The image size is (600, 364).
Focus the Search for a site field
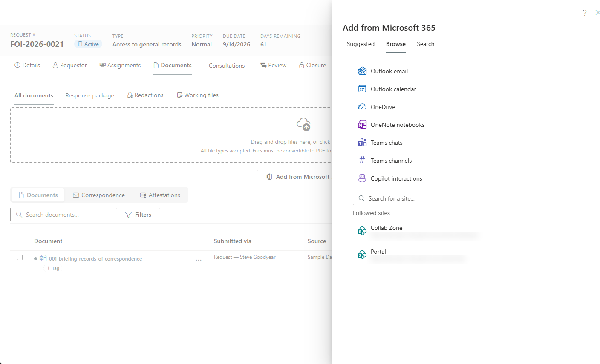[x=470, y=198]
